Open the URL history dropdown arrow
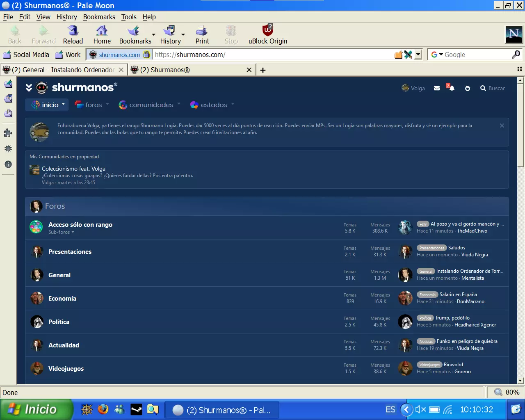 [x=418, y=55]
